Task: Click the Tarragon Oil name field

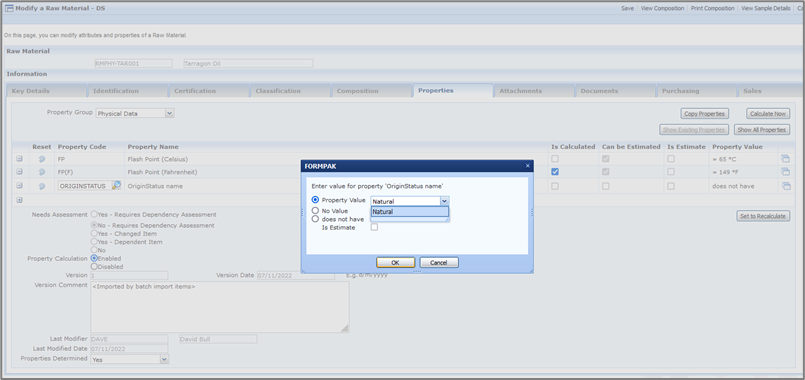Action: pos(248,63)
